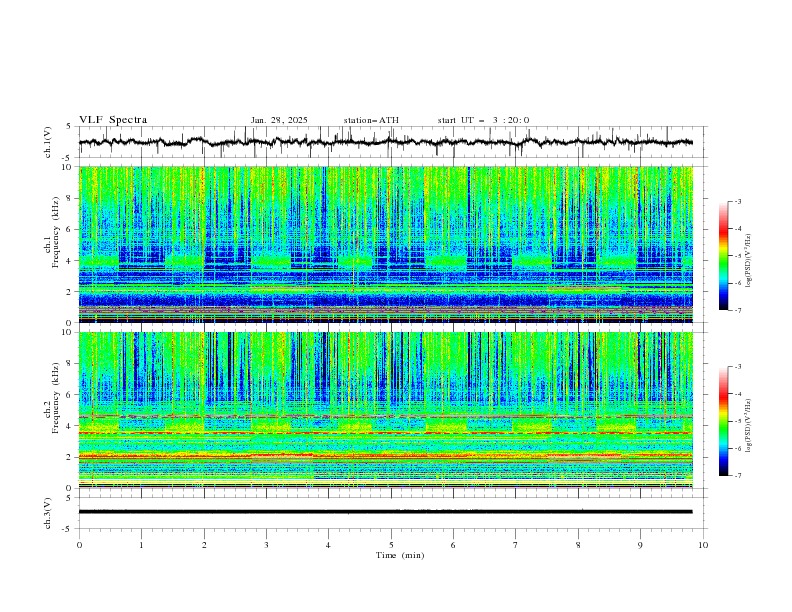
Task: Click the ch.1 spectrogram "8" kHz tick label
Action: (71, 198)
